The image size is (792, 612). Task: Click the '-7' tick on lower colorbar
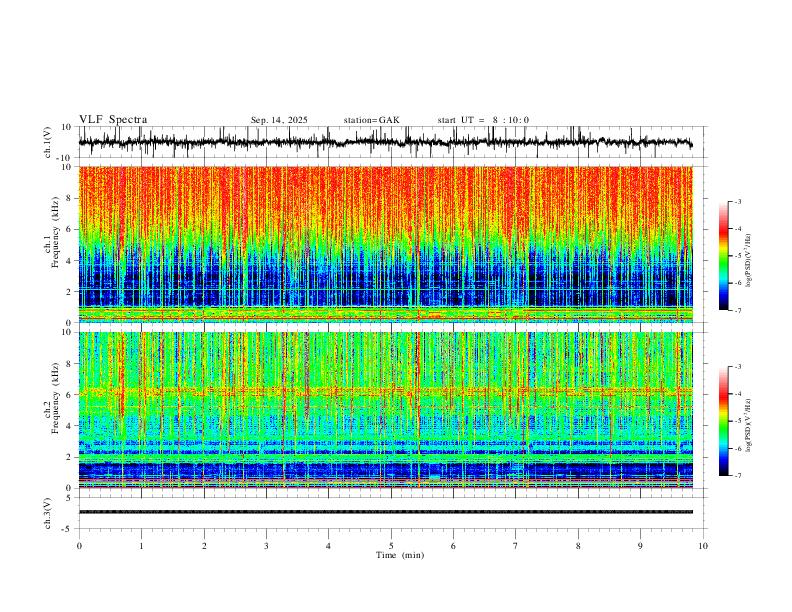point(737,476)
